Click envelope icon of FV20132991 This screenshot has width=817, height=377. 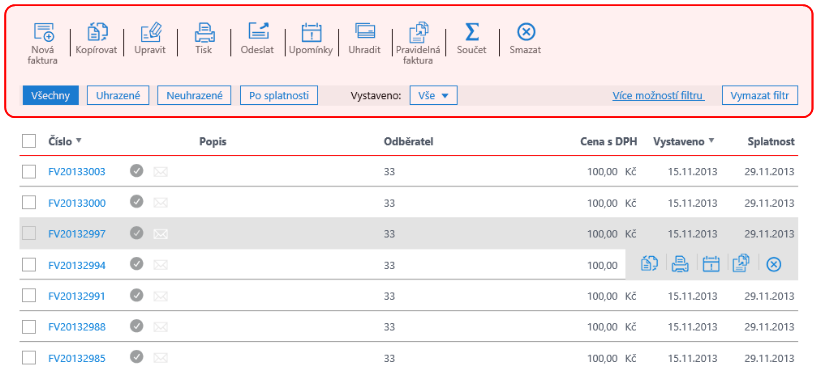(160, 296)
